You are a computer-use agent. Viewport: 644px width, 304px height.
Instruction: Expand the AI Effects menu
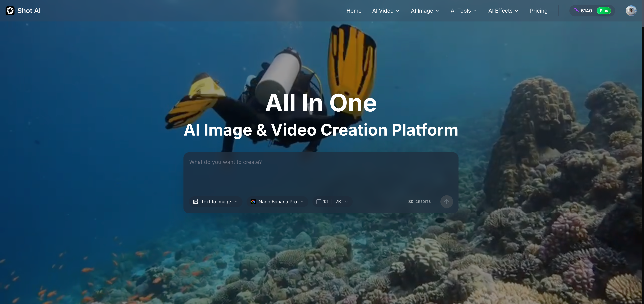[x=503, y=11]
